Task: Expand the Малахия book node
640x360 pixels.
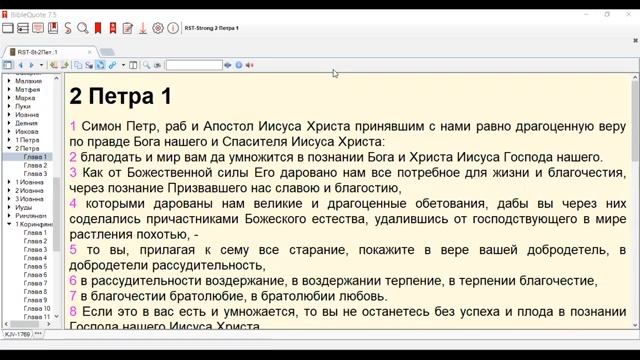Action: point(9,81)
